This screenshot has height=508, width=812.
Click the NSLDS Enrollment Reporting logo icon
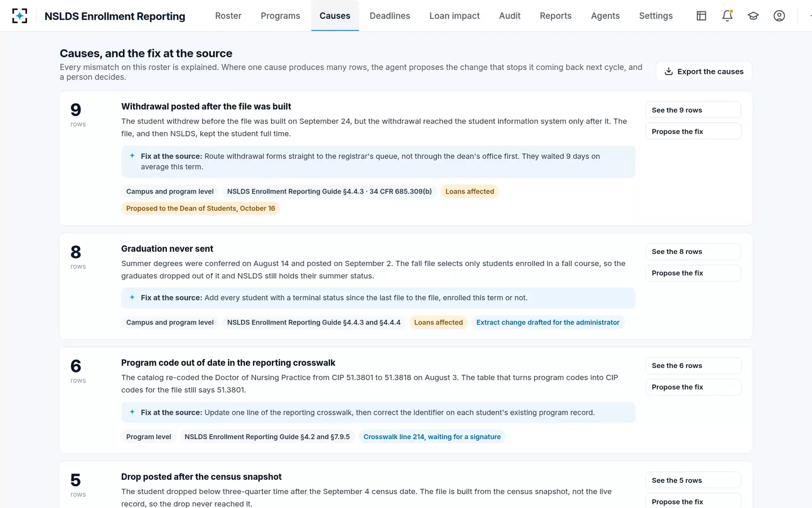pyautogui.click(x=20, y=16)
